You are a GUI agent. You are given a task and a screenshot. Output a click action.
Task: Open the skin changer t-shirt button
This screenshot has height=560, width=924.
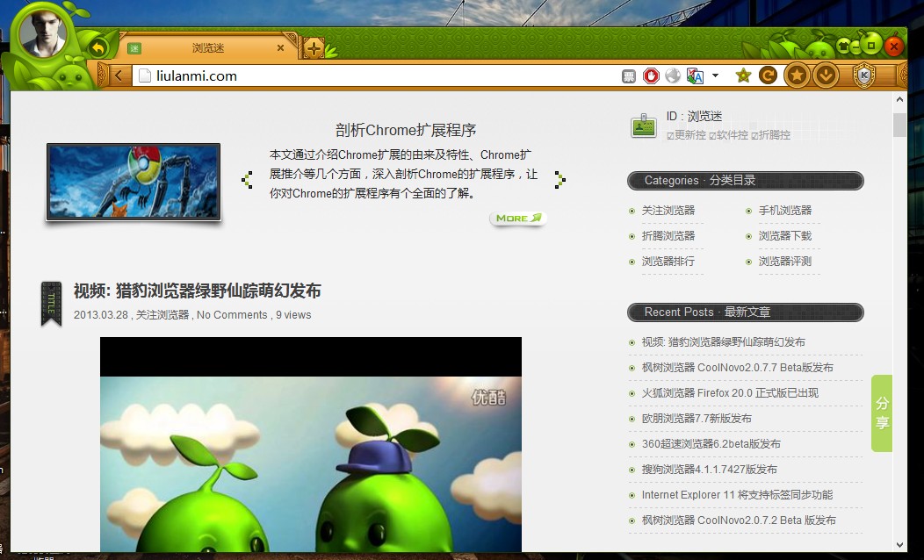[844, 47]
